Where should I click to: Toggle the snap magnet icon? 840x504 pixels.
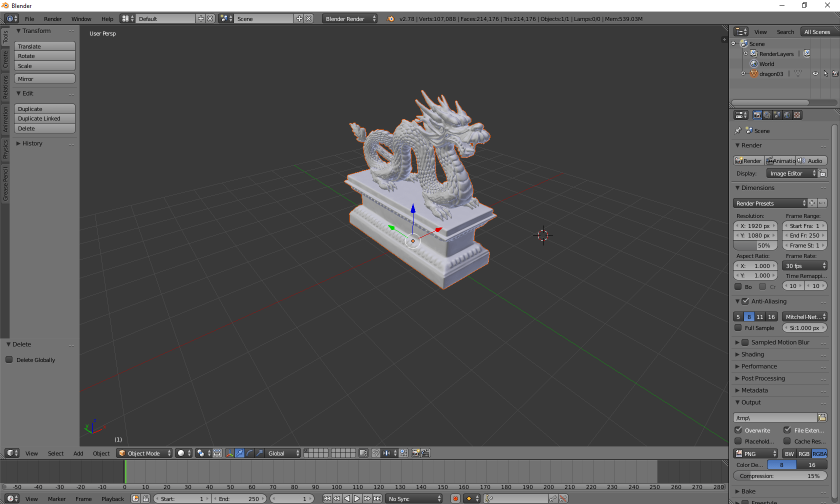tap(375, 453)
